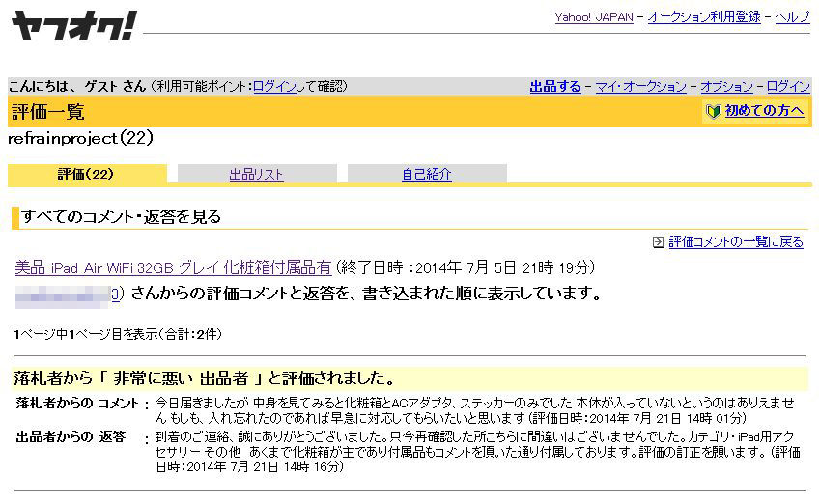Go back via 評価コメントの一覧に戻る link
Image resolution: width=820 pixels, height=504 pixels.
tap(736, 242)
